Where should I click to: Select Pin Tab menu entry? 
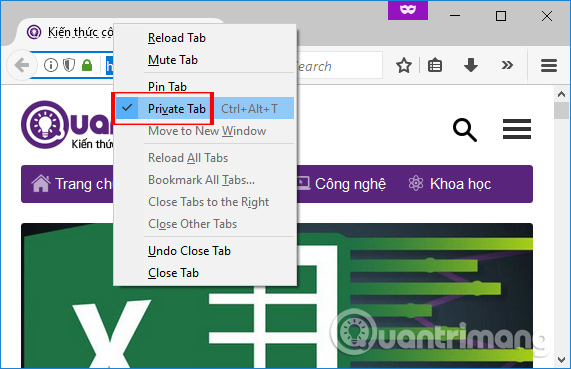(205, 87)
